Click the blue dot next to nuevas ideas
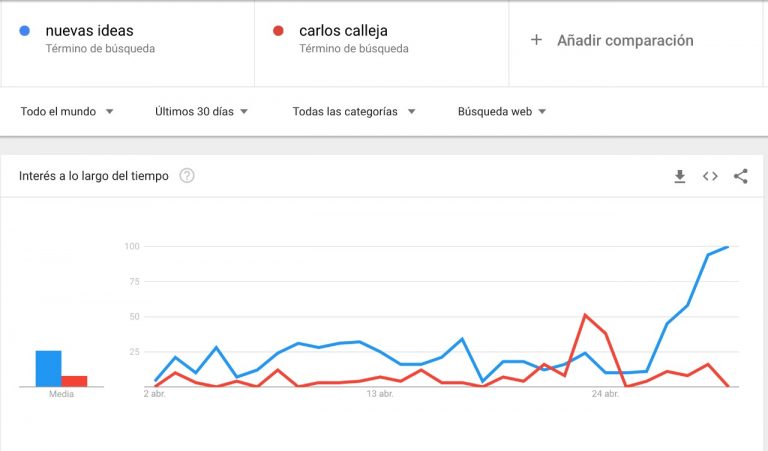The height and width of the screenshot is (451, 768). [24, 31]
